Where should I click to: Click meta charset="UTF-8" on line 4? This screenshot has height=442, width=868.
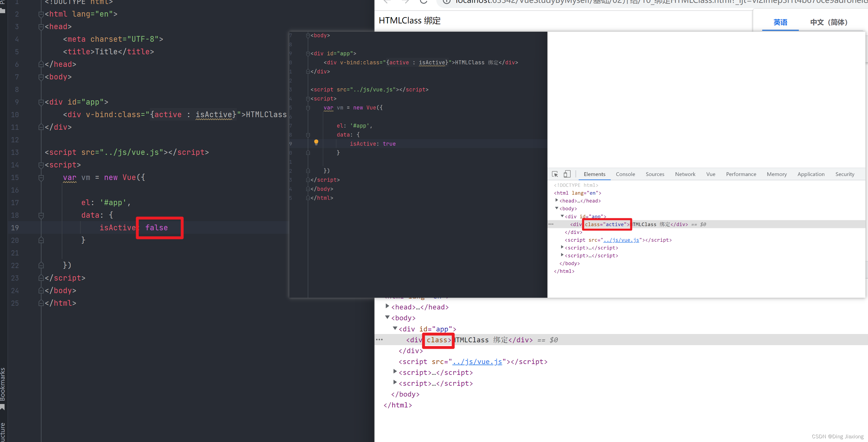(113, 39)
